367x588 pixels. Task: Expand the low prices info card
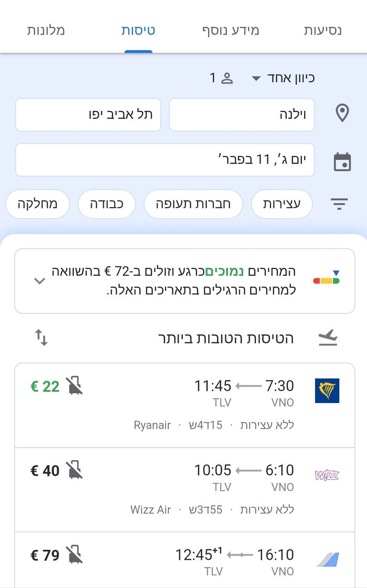click(39, 281)
